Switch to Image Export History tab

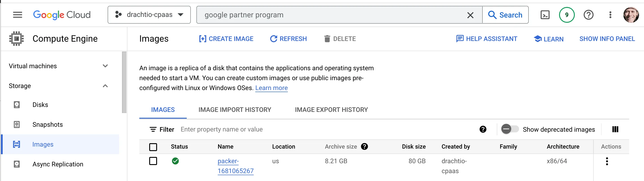click(331, 110)
